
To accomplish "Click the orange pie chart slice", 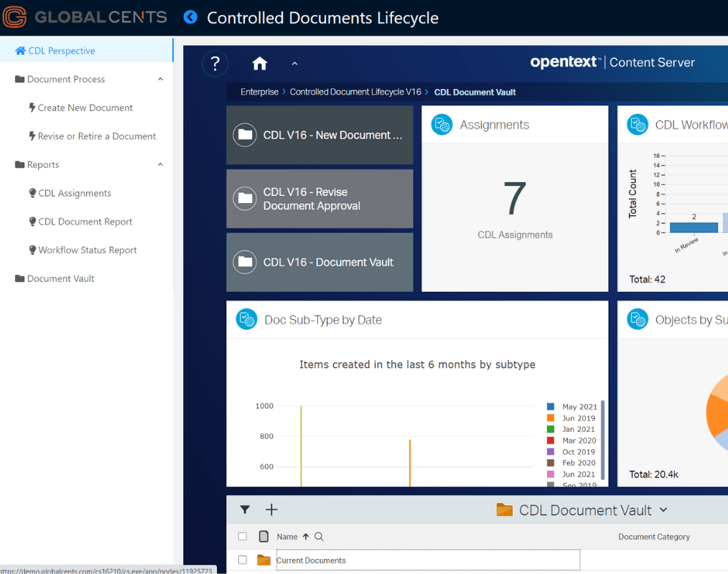I will [x=719, y=415].
